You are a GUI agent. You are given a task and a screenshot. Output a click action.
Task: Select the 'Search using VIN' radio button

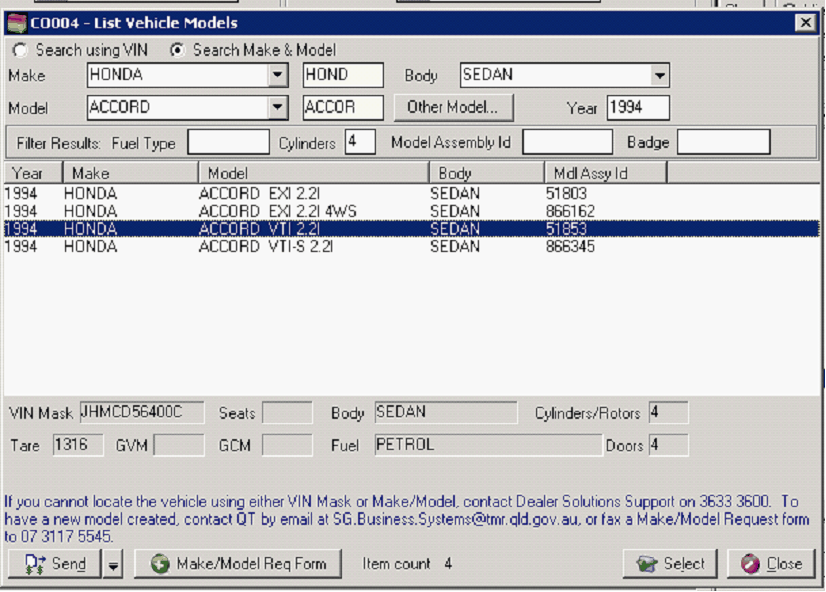pyautogui.click(x=20, y=50)
